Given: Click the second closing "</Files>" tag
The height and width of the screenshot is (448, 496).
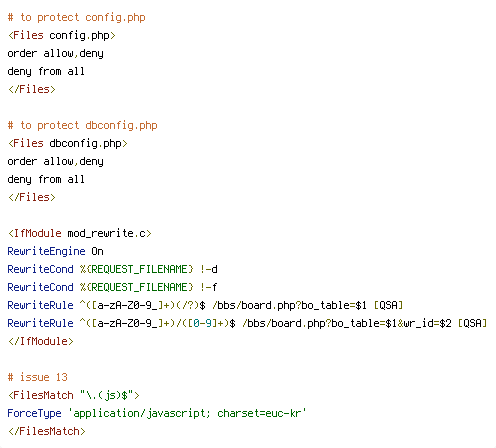Looking at the screenshot, I should tap(32, 197).
